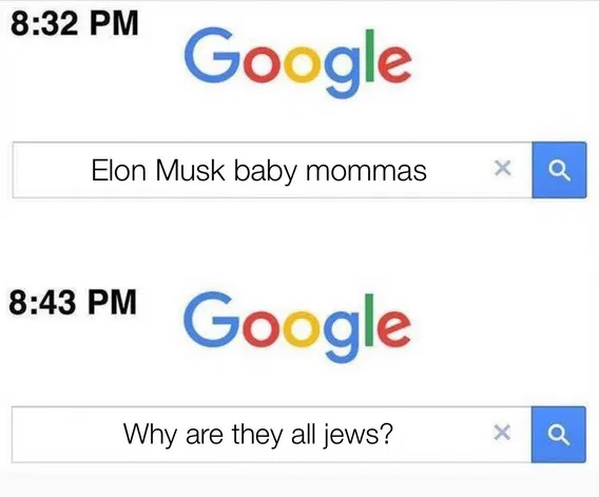The image size is (599, 497).
Task: Place cursor on the word "mommas" in the top query
Action: (x=366, y=171)
